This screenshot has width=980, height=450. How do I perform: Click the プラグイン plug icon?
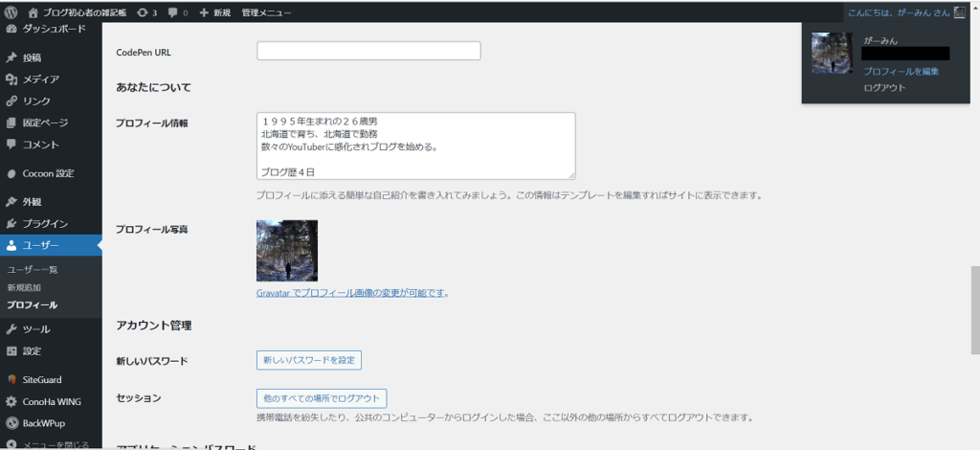(x=11, y=224)
